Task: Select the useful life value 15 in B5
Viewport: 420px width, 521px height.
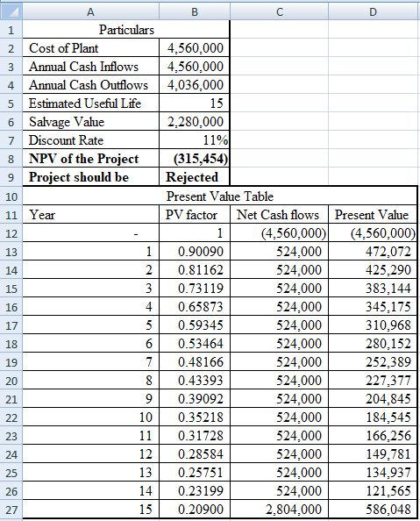Action: (x=195, y=103)
